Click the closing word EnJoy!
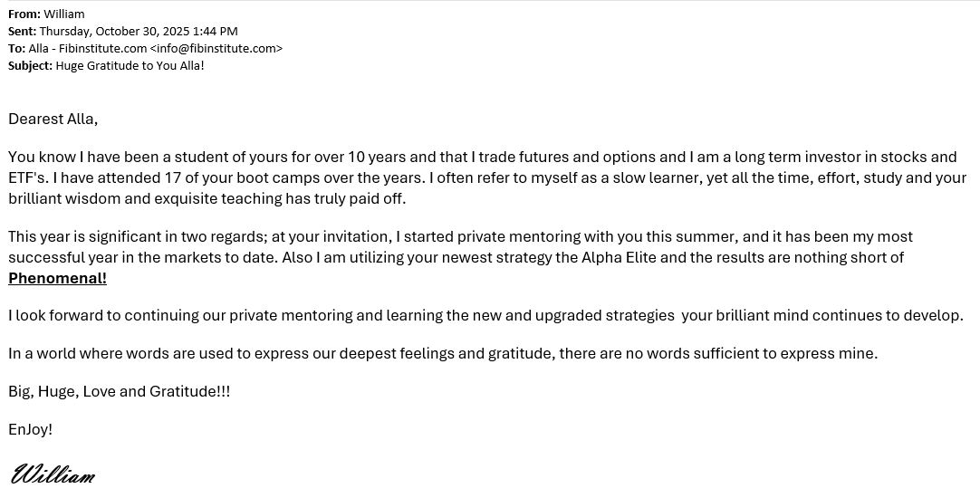 pyautogui.click(x=30, y=430)
